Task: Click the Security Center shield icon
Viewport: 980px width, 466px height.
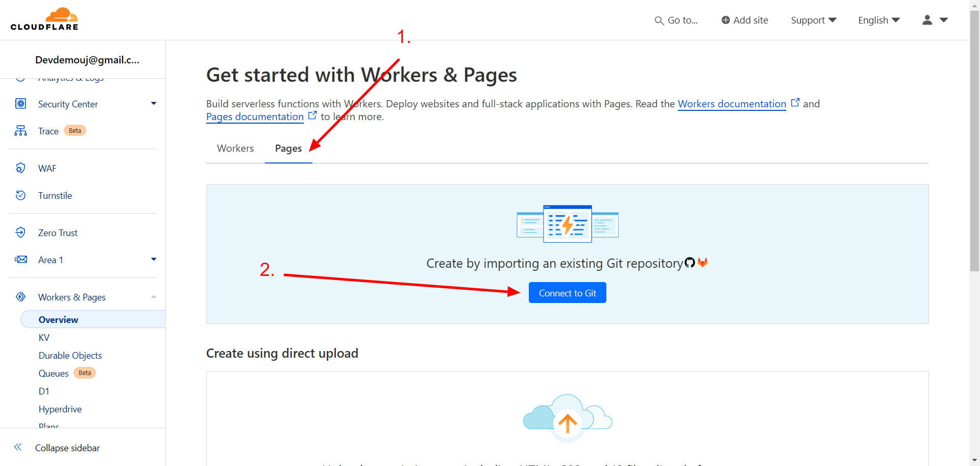Action: click(20, 104)
